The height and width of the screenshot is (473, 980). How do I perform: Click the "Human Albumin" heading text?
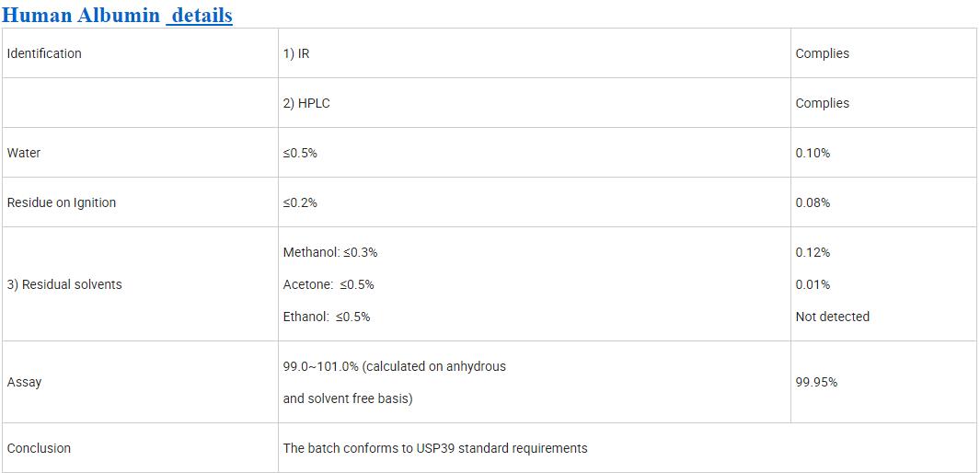click(81, 15)
